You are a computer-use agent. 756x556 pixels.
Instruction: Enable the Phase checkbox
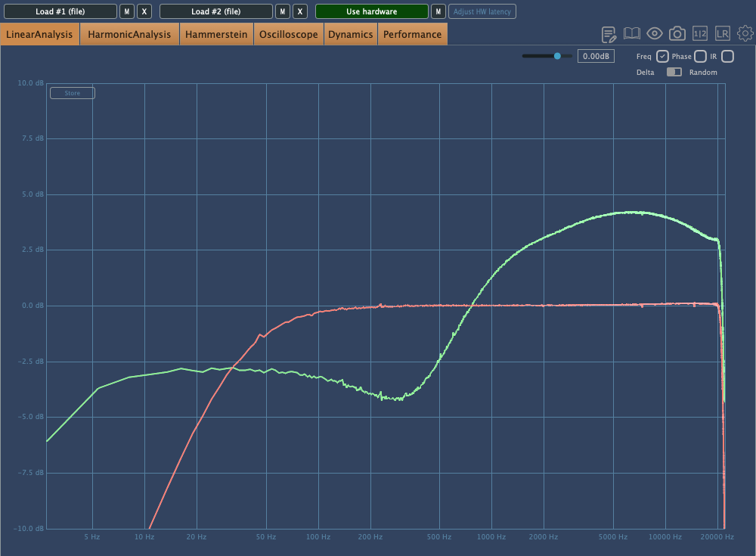point(700,56)
